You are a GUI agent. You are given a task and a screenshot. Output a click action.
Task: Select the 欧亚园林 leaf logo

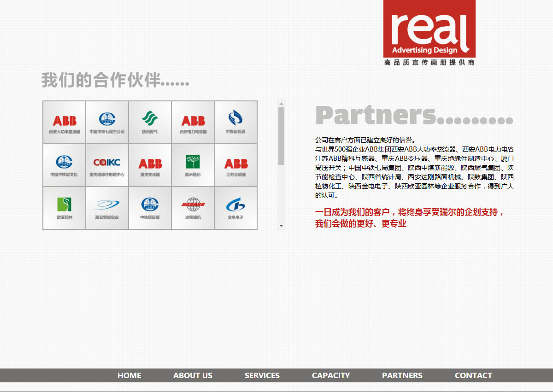pyautogui.click(x=65, y=208)
